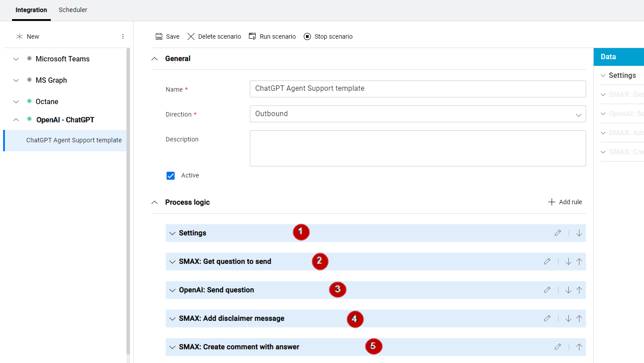Save the scenario using the Save icon
644x363 pixels.
pos(160,36)
